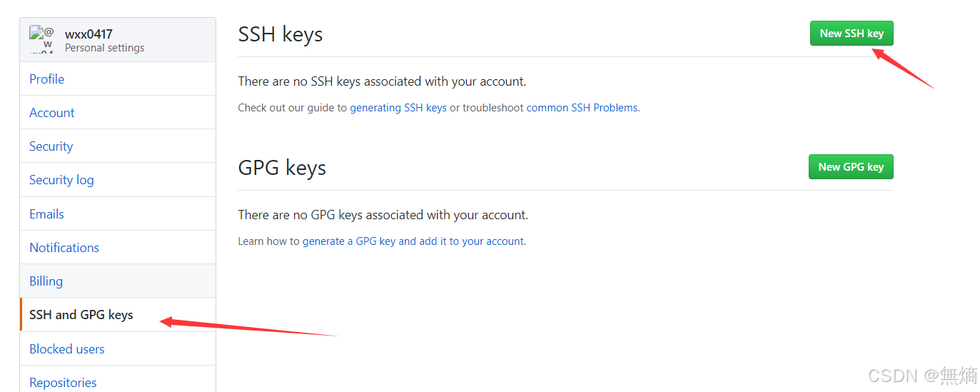The width and height of the screenshot is (980, 392).
Task: Click the wxx0417 avatar image
Action: [x=41, y=39]
